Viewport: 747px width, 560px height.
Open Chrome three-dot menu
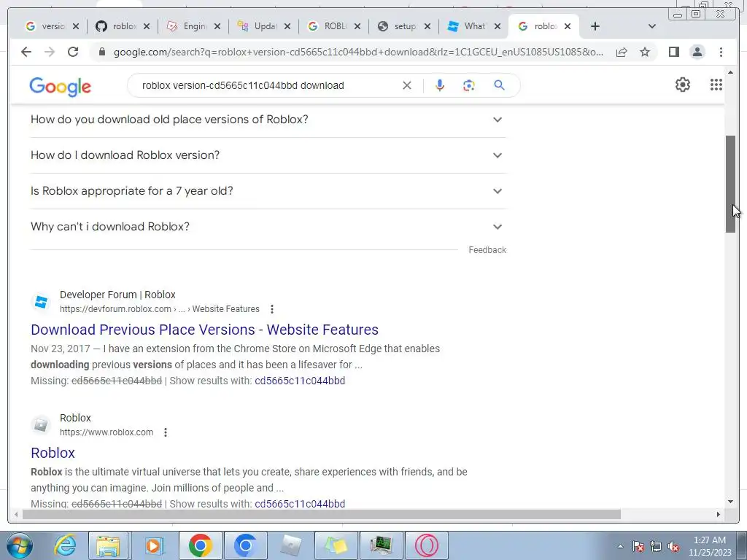click(x=721, y=52)
